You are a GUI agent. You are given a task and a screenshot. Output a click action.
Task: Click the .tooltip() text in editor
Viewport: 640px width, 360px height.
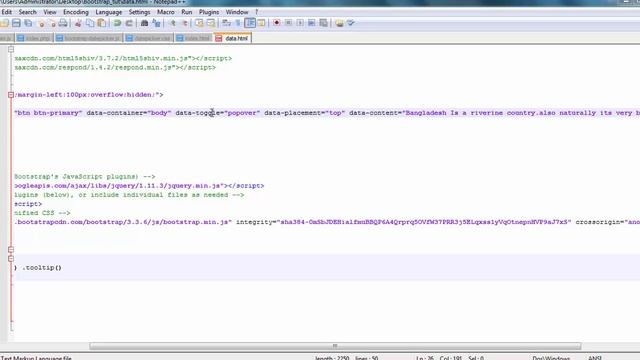click(42, 268)
